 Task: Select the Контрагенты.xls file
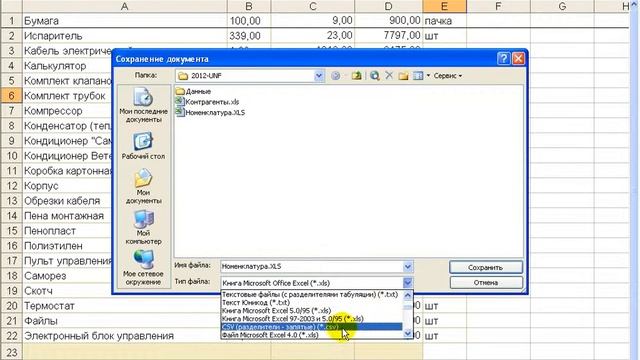[x=207, y=102]
